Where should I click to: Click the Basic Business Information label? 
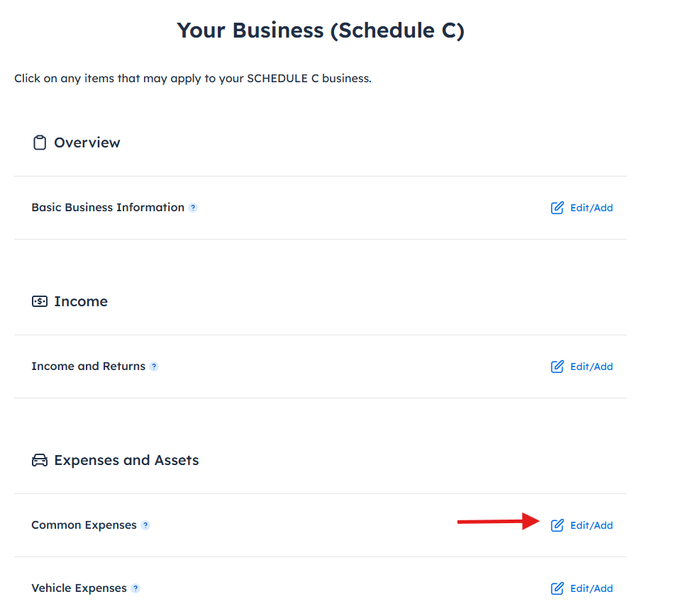point(109,207)
